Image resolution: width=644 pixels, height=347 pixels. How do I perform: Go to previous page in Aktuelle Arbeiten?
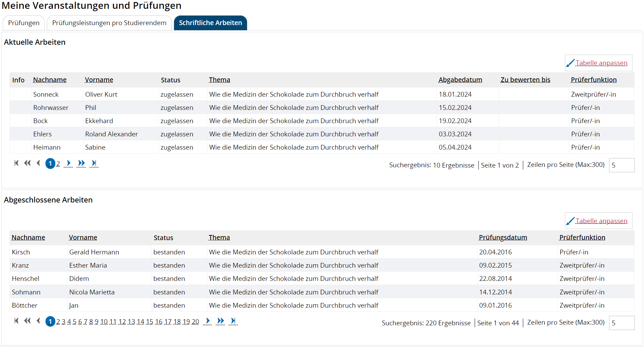tap(38, 163)
